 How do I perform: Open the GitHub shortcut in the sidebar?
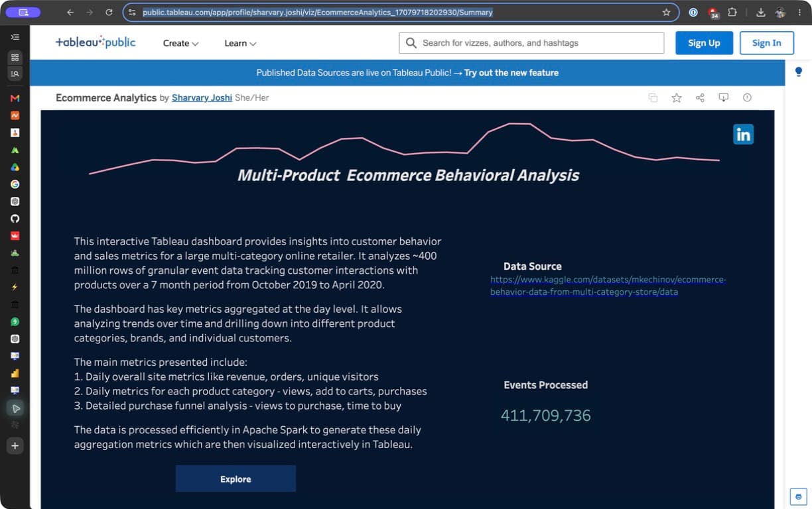[x=15, y=219]
